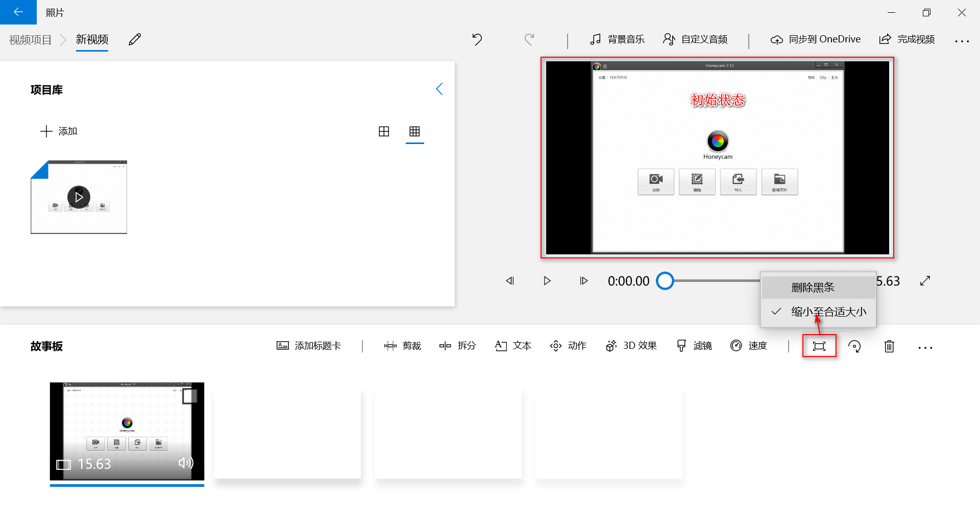The image size is (980, 521).
Task: Adjust volume on the storyboard clip
Action: (186, 463)
